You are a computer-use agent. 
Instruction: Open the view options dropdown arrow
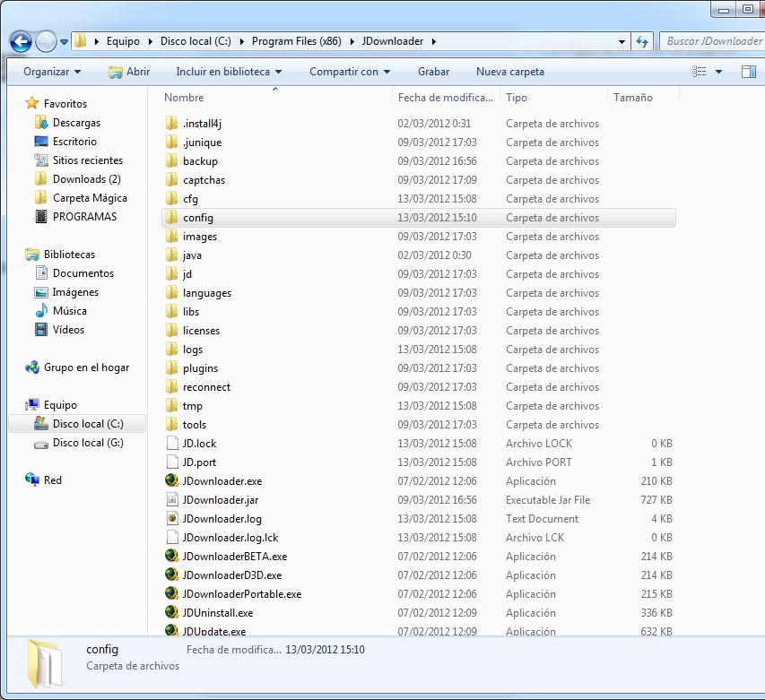[x=718, y=72]
